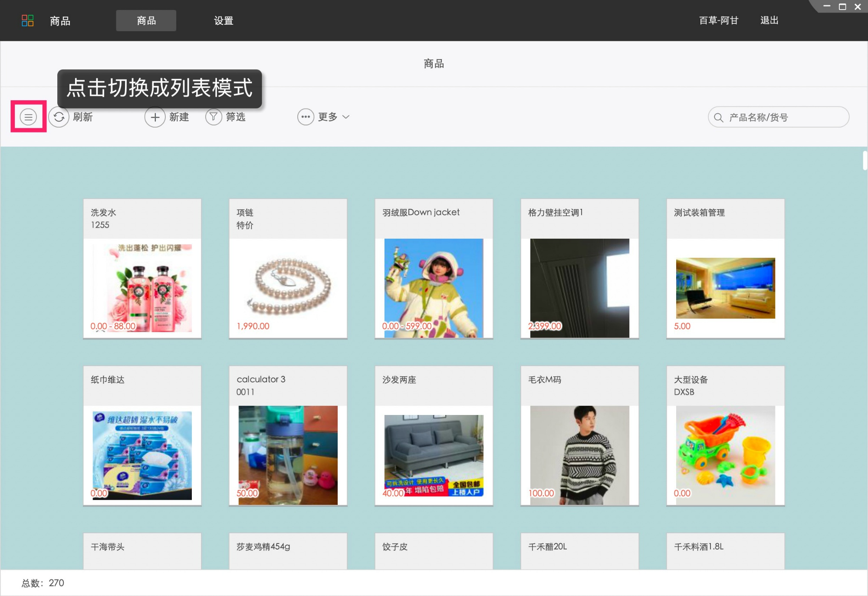
Task: Select the 羽绒服Down jacket product image
Action: [434, 287]
